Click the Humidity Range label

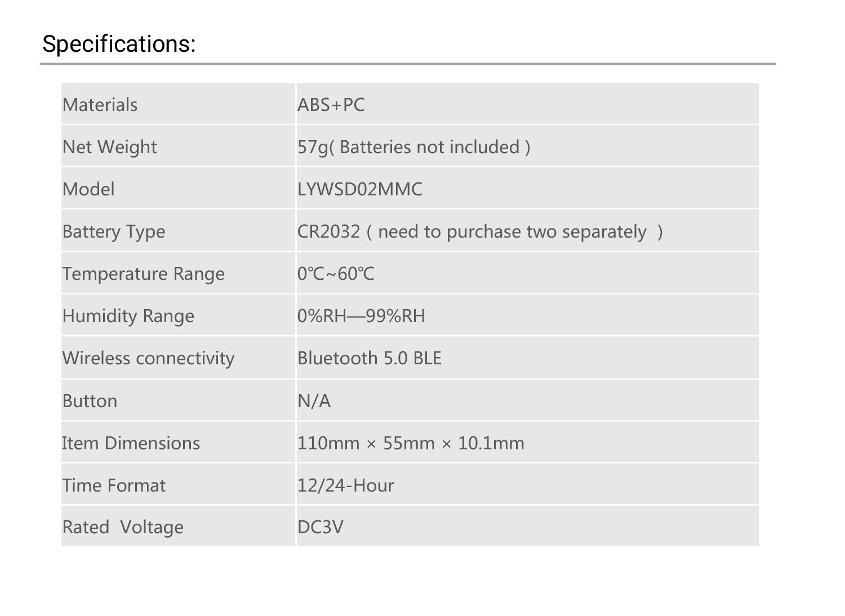click(128, 316)
